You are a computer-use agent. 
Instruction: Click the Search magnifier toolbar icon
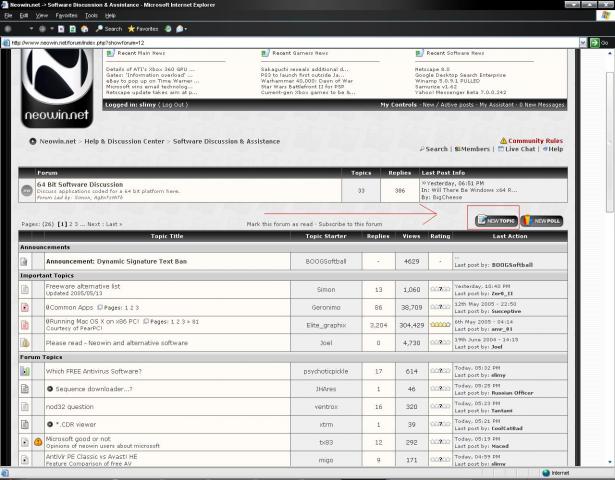coord(99,29)
